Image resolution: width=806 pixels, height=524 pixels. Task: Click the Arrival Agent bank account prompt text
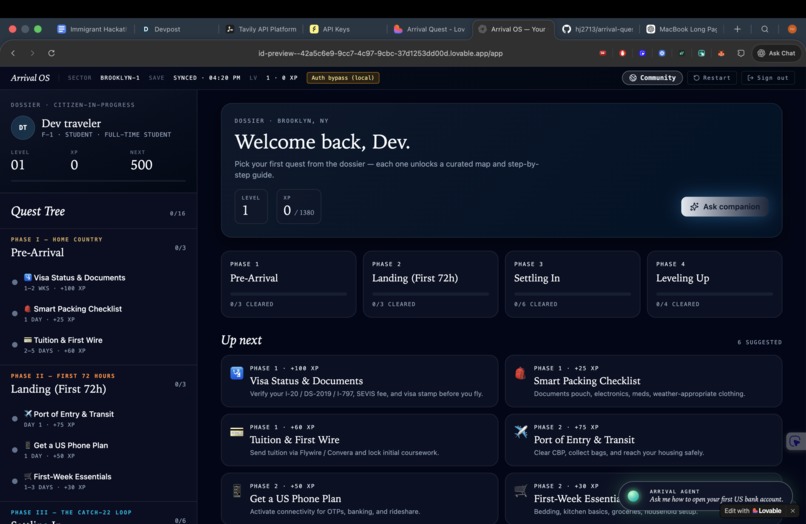coord(716,499)
